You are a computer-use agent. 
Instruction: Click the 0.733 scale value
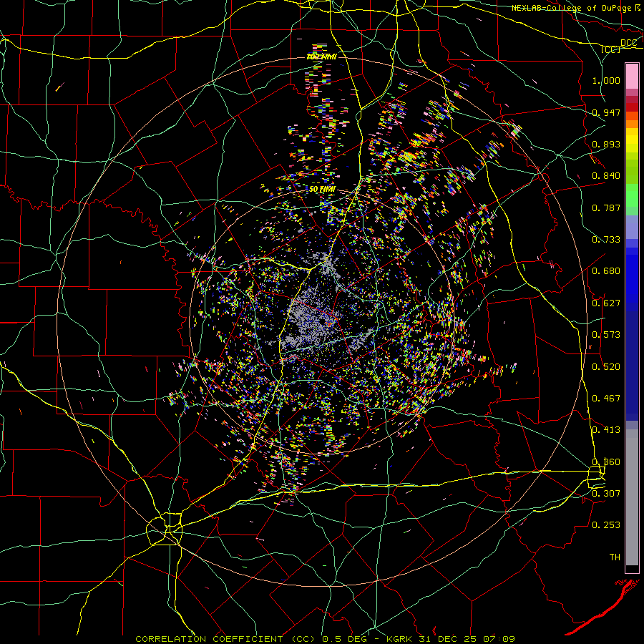click(606, 240)
